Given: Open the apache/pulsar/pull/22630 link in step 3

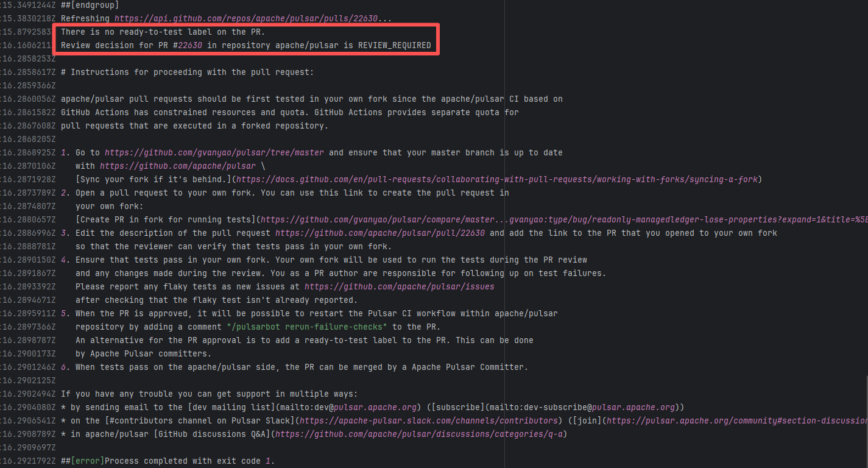Looking at the screenshot, I should 380,233.
